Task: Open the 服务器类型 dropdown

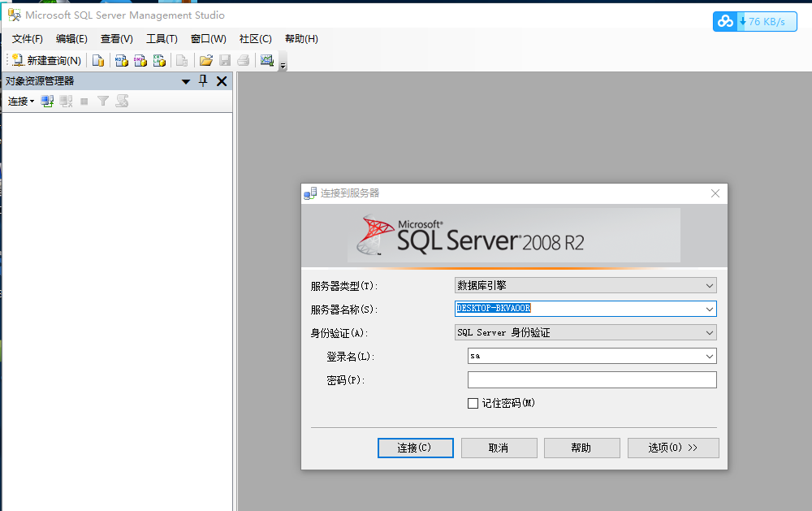Action: (x=710, y=285)
